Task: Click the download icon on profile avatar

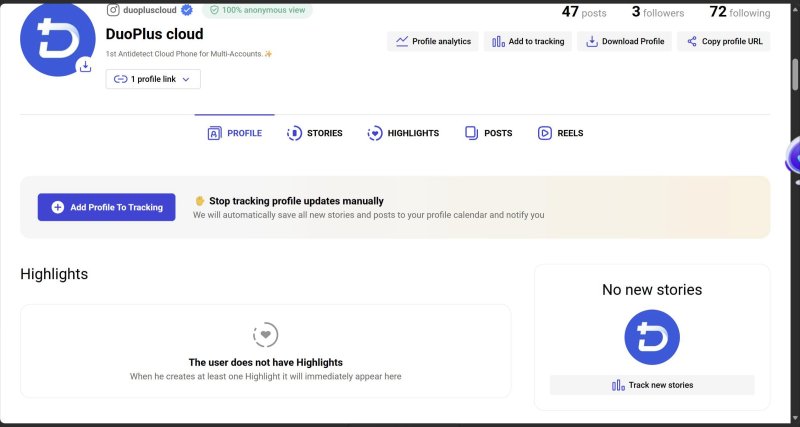Action: click(85, 66)
